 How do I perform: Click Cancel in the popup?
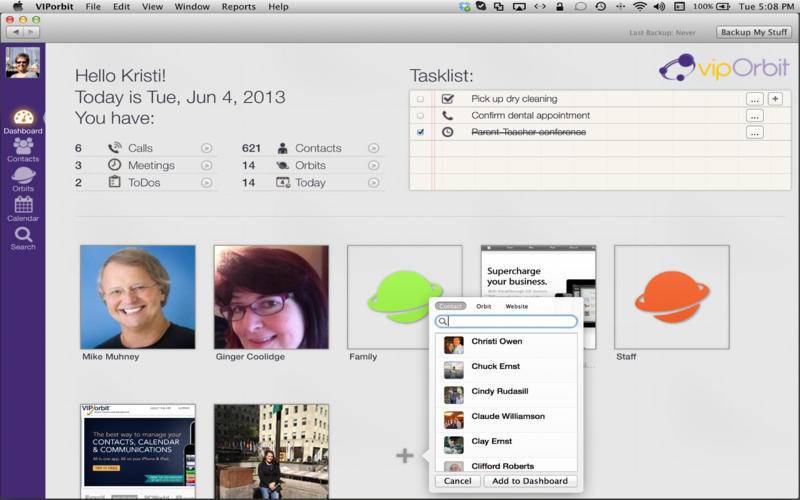tap(457, 481)
